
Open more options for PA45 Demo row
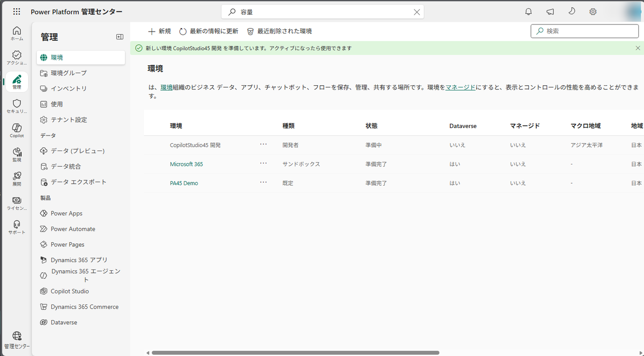[x=263, y=182]
